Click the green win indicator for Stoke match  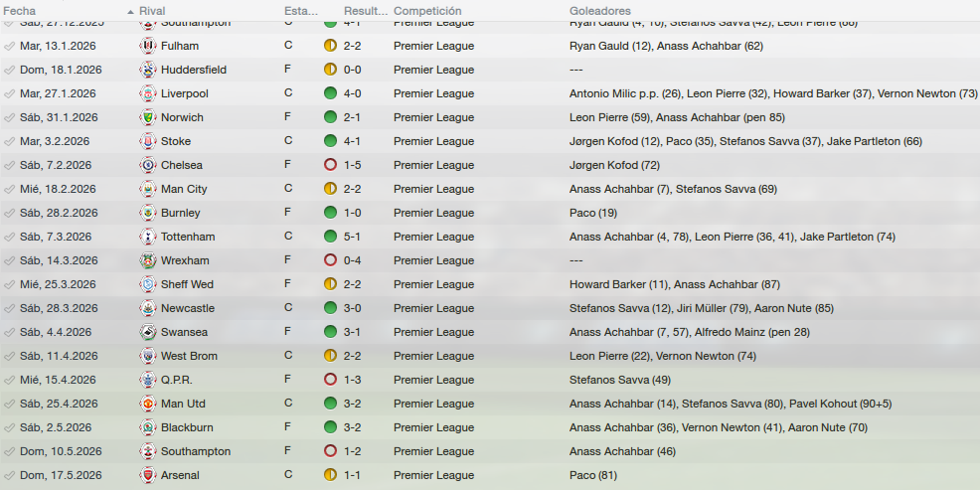(330, 140)
